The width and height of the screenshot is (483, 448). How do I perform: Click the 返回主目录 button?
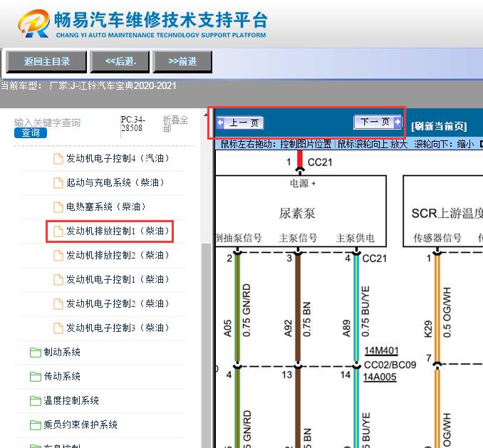point(46,61)
